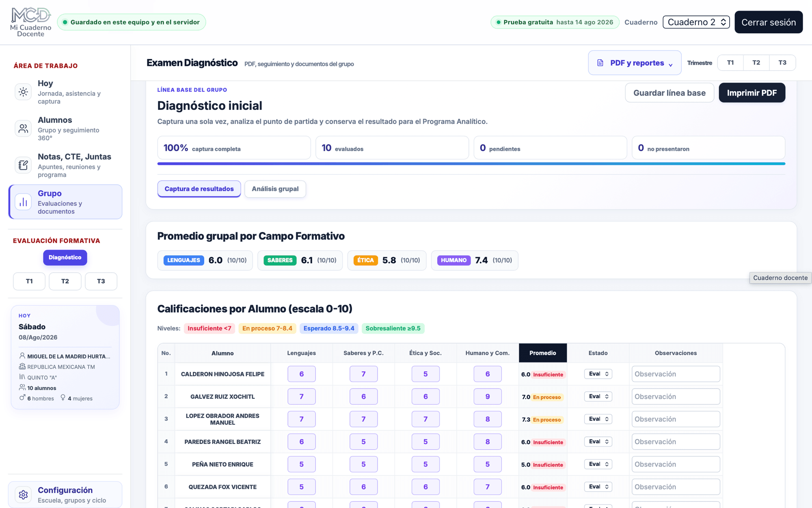Select the Grupo bar chart icon

click(x=23, y=202)
